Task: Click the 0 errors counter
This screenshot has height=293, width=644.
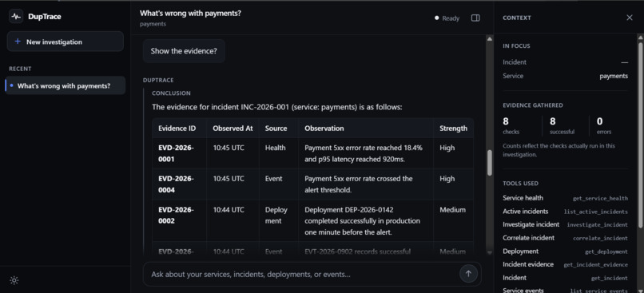Action: point(604,125)
